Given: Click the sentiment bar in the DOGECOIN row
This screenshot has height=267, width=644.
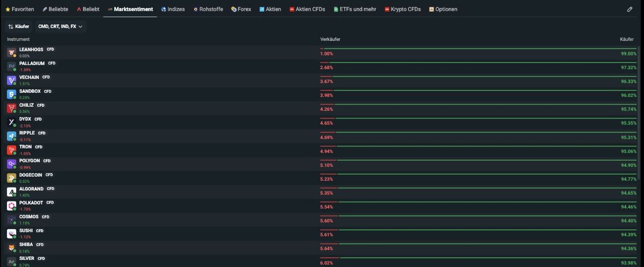Looking at the screenshot, I should [478, 174].
